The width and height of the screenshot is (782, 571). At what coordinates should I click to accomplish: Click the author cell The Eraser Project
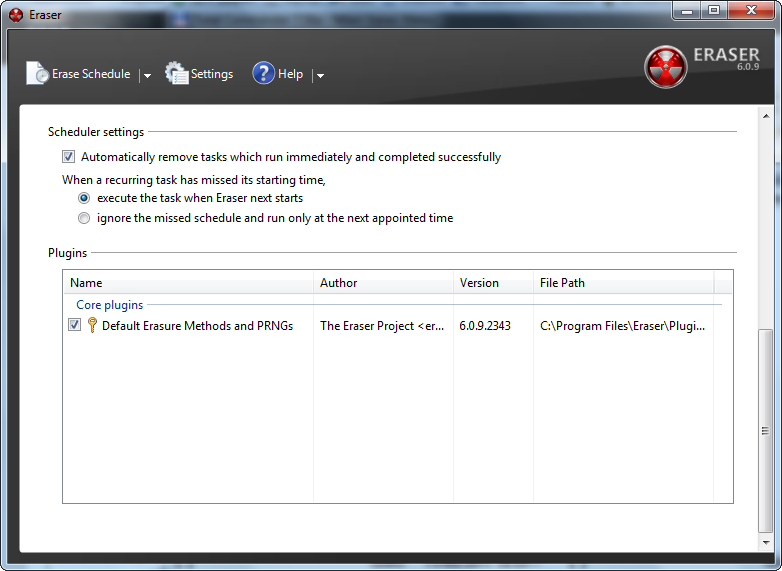click(382, 326)
